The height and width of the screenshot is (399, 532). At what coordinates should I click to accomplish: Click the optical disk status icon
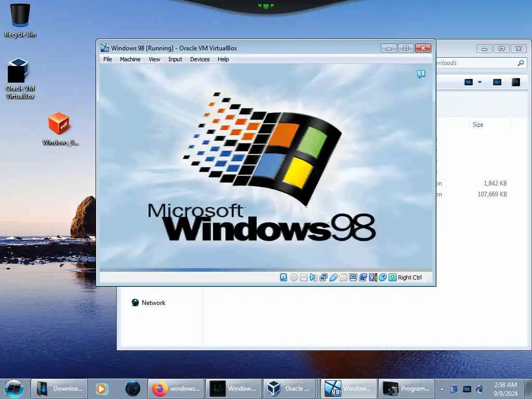pyautogui.click(x=294, y=277)
